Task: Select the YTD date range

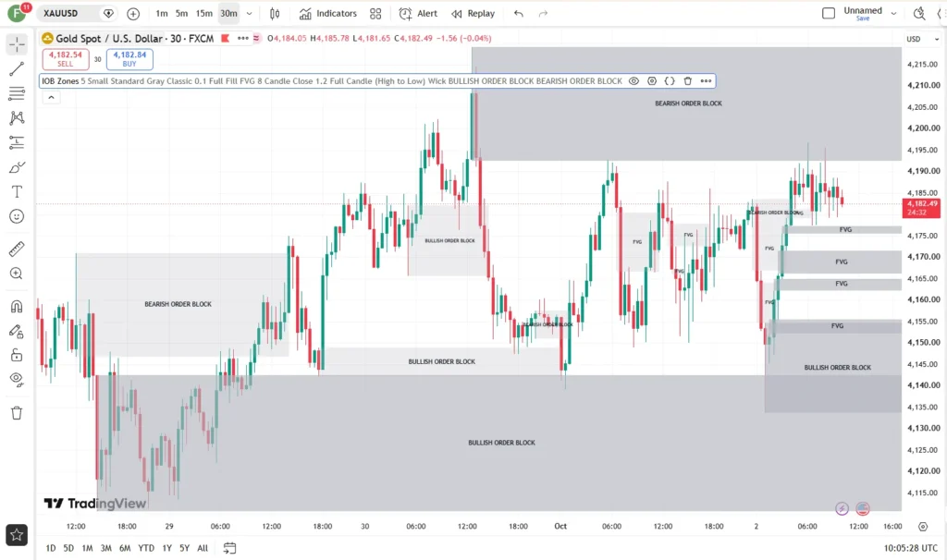Action: 146,548
